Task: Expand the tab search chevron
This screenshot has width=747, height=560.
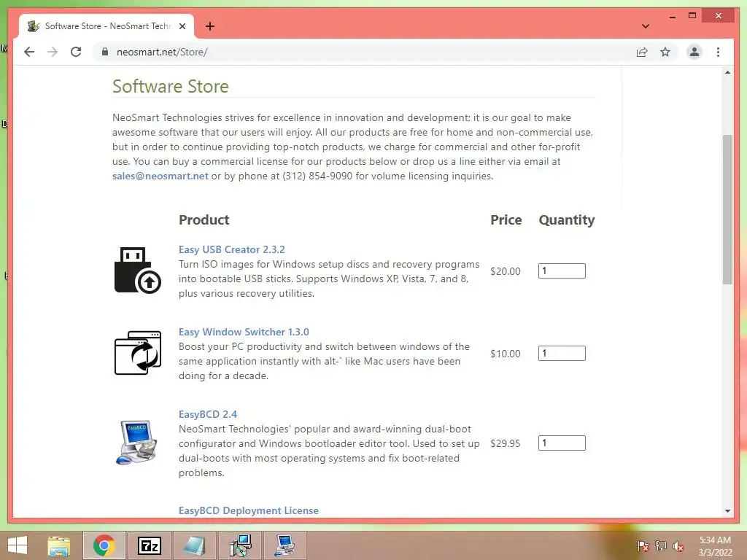Action: point(645,26)
